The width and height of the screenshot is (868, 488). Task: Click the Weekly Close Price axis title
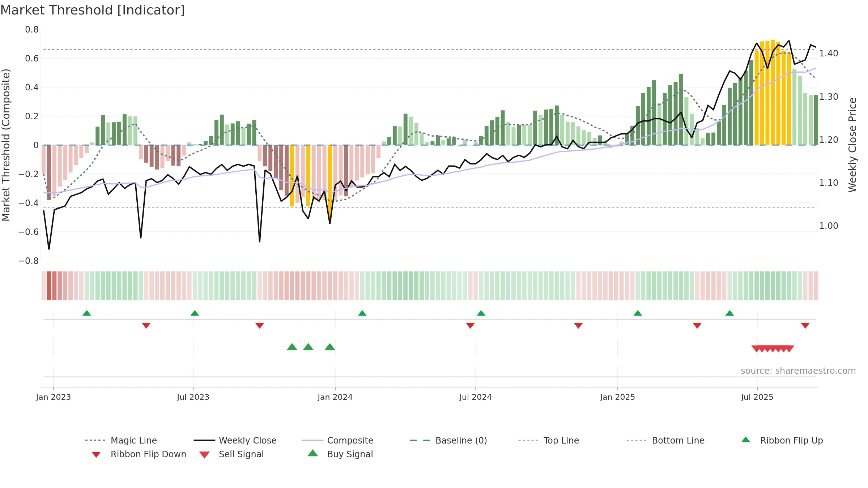click(852, 145)
